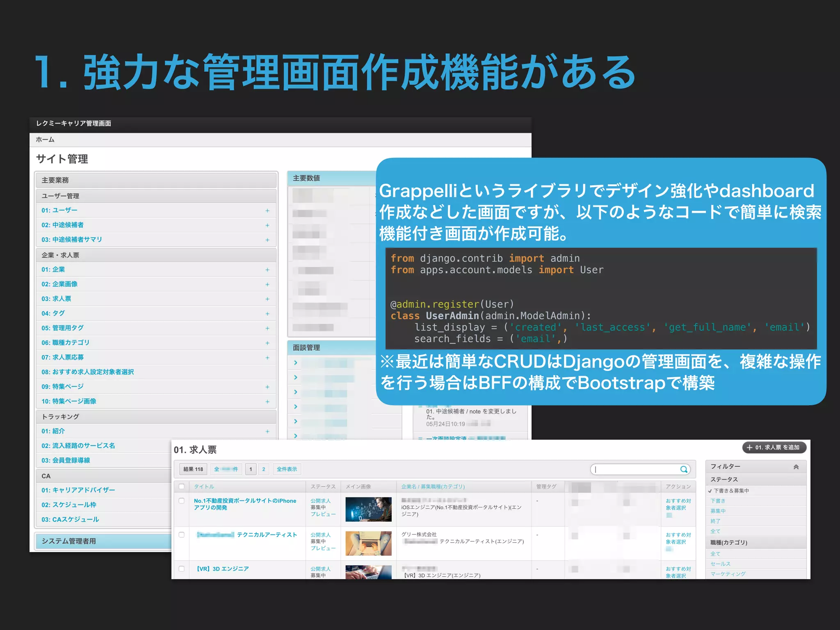The width and height of the screenshot is (840, 630).
Task: Open the 08: おすすめ求人設定対象者選択 link
Action: tap(87, 372)
